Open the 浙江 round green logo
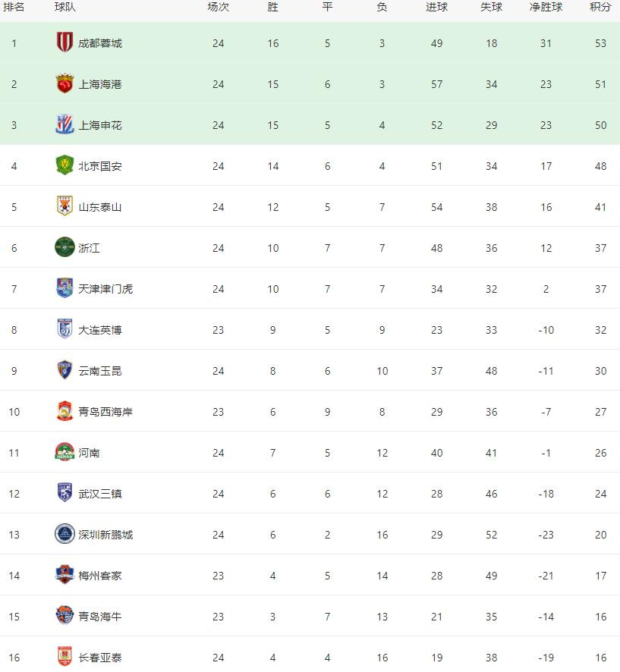This screenshot has height=672, width=620. [x=65, y=247]
